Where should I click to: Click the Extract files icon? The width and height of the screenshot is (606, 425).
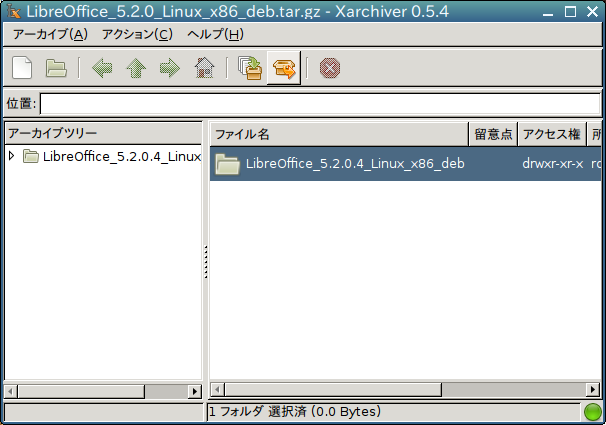[x=284, y=68]
